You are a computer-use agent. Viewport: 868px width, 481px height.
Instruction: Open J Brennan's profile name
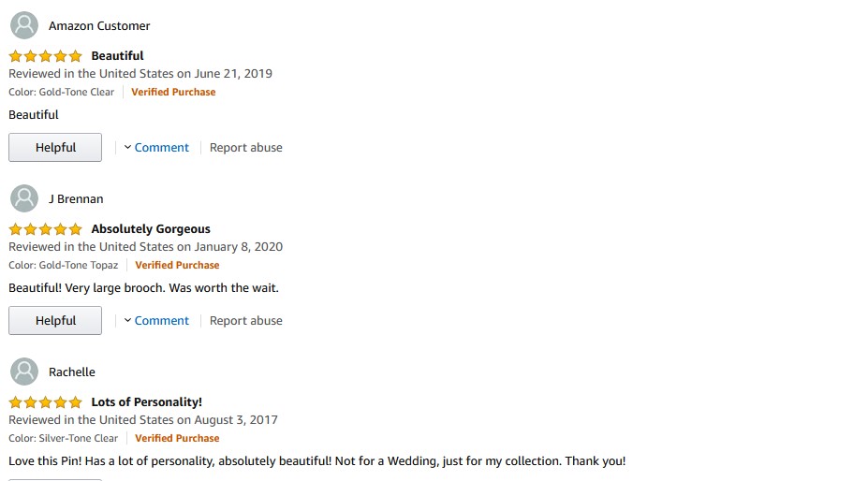pos(76,199)
